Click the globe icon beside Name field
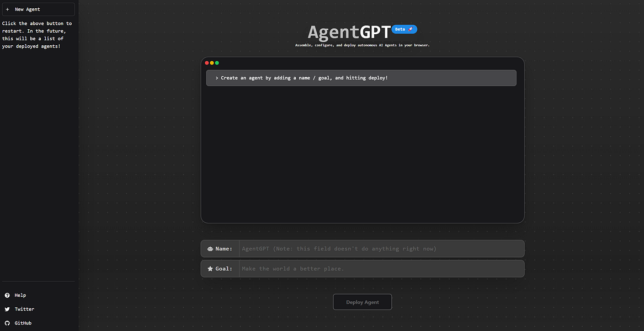The width and height of the screenshot is (644, 331). (x=209, y=248)
